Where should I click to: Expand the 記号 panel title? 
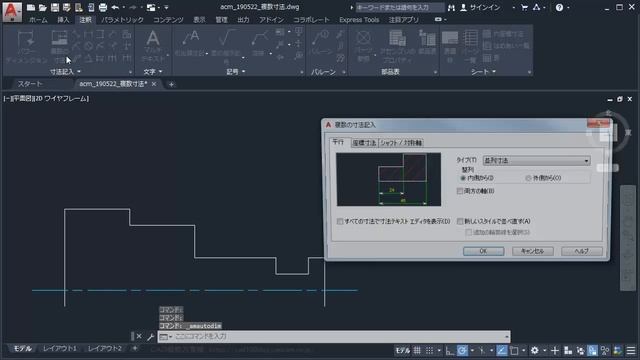[236, 71]
